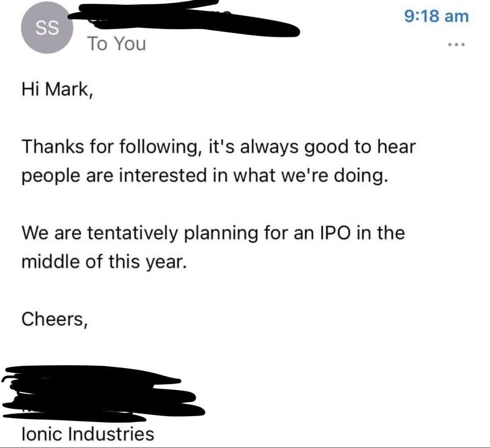Click the word 'Mark' in greeting
The image size is (490, 448).
point(67,89)
